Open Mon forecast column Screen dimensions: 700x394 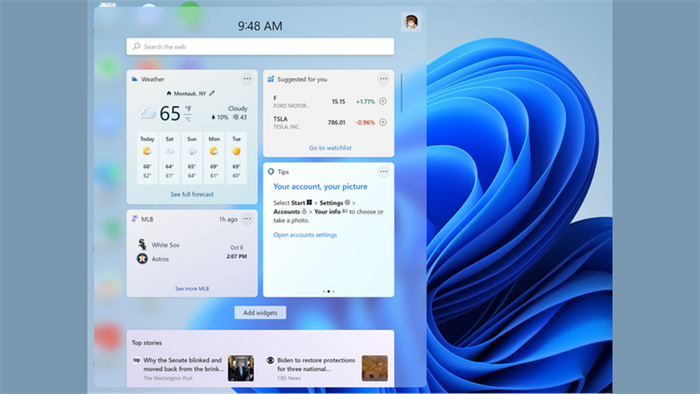(214, 158)
